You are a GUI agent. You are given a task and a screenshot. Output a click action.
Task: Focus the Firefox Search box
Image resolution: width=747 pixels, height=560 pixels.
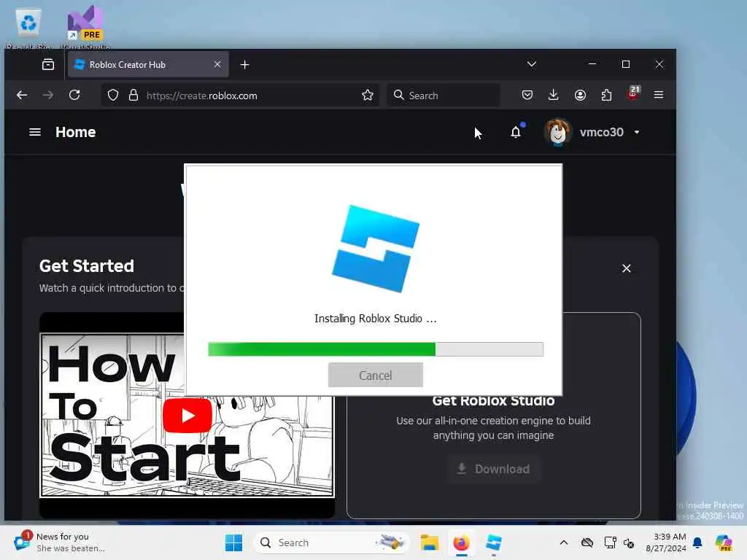click(444, 96)
